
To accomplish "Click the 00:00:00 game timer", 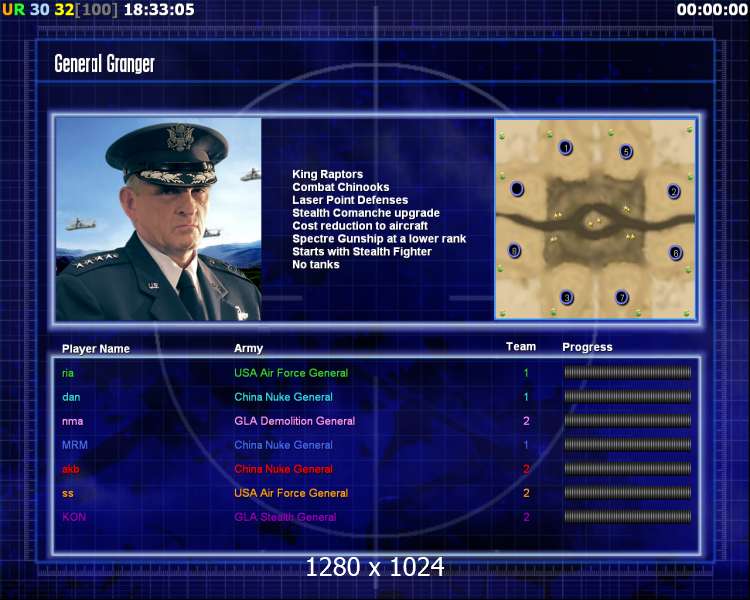I will pos(712,10).
